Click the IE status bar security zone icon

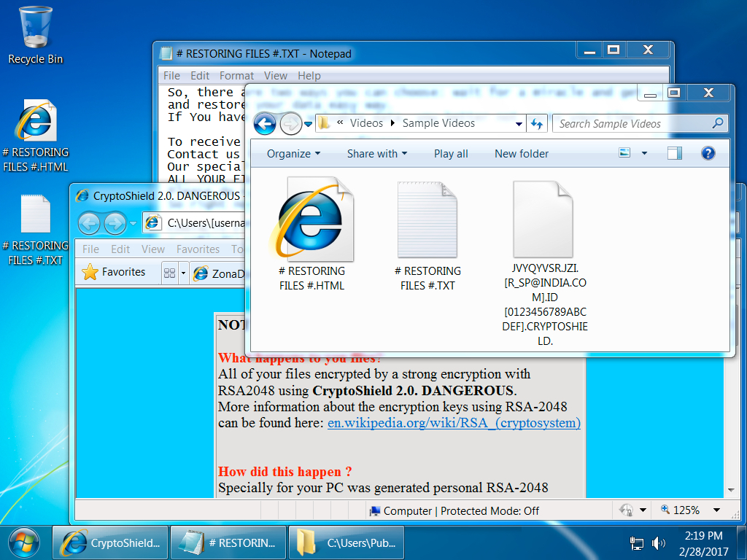625,510
